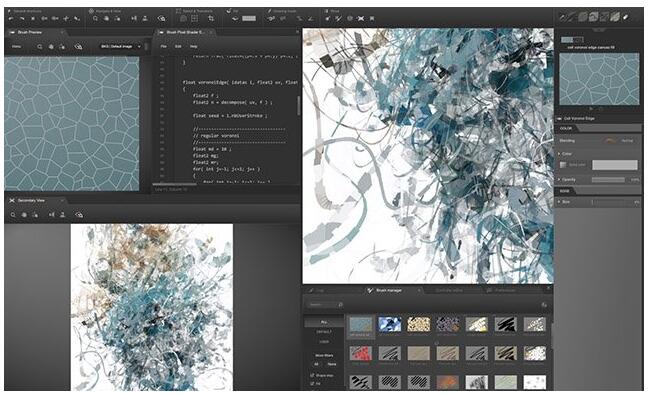
Task: Adjust the Opacity slider in right panel
Action: point(608,180)
